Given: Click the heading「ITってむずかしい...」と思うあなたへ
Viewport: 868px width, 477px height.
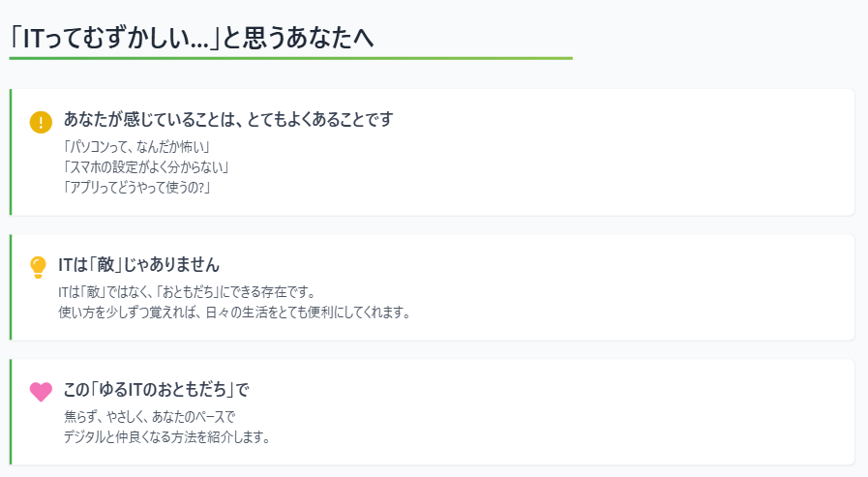Looking at the screenshot, I should pyautogui.click(x=191, y=38).
